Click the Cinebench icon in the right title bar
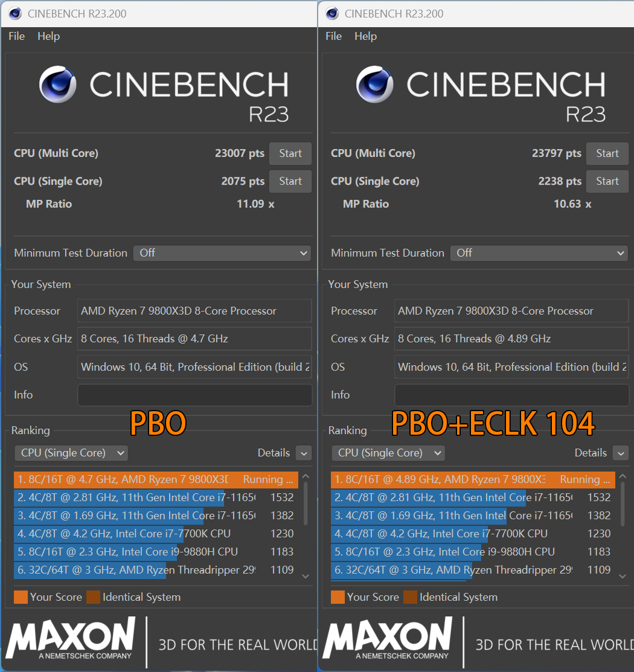 [x=331, y=13]
